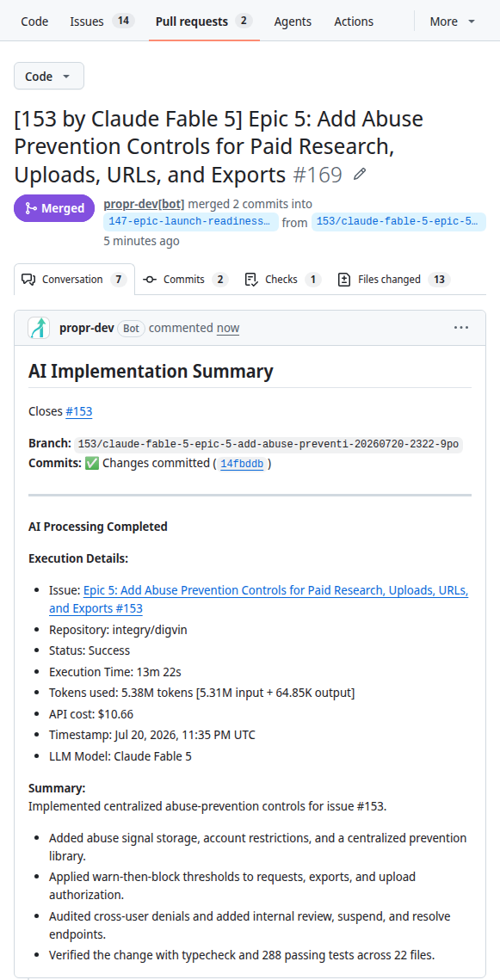500x980 pixels.
Task: Click 'LLM Model: Claude Fable 5' item
Action: [x=120, y=756]
